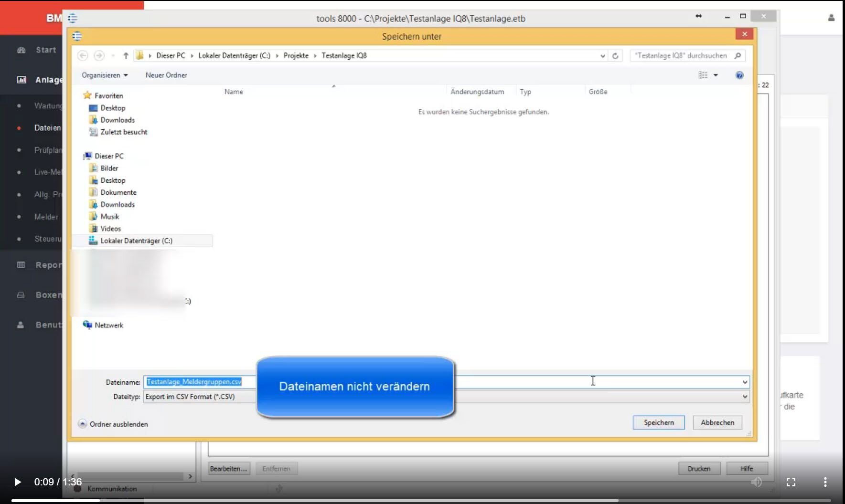Select Videos under Dieser PC
The width and height of the screenshot is (845, 504).
click(110, 229)
